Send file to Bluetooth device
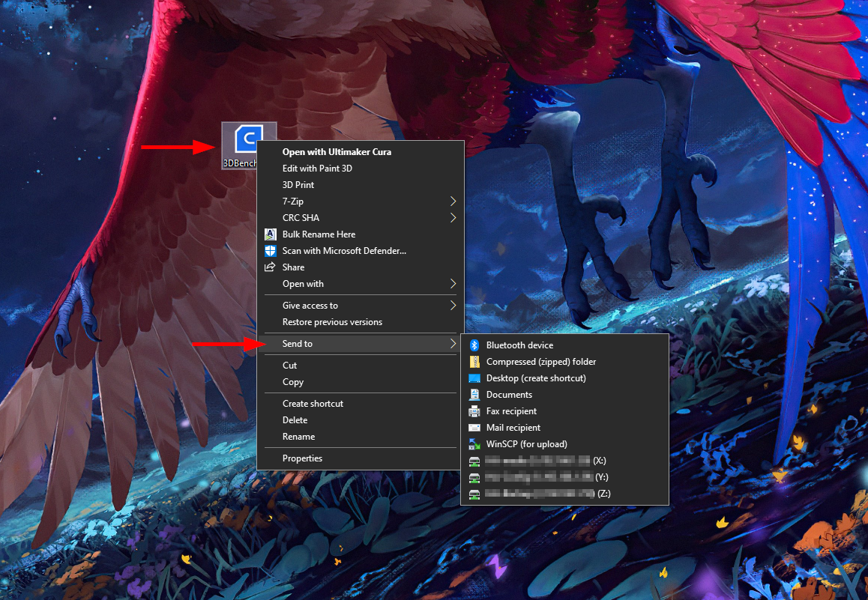 [x=564, y=345]
